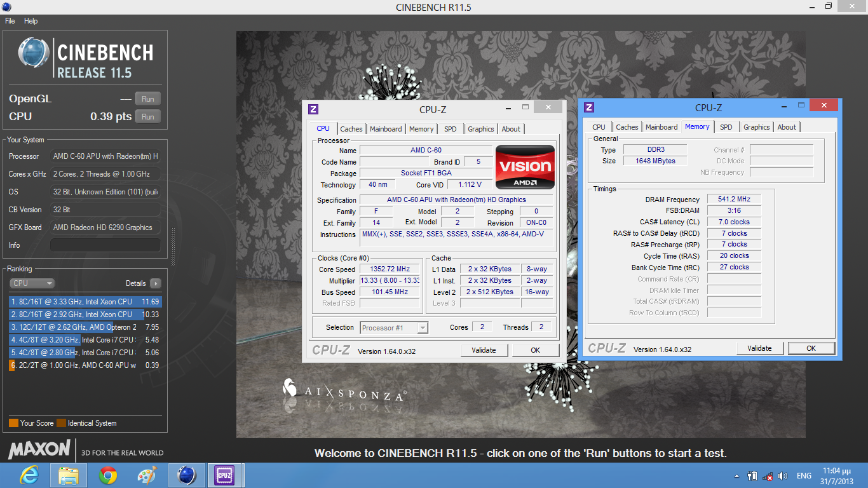Click the Name field showing AMD C-60
Screen dimensions: 868x488
(426, 151)
